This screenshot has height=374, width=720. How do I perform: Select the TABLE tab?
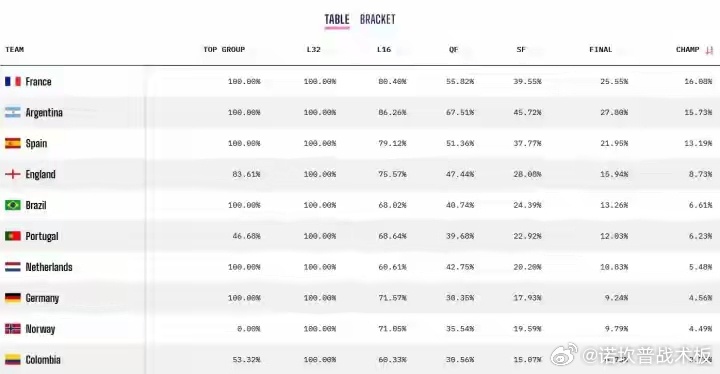[x=337, y=19]
